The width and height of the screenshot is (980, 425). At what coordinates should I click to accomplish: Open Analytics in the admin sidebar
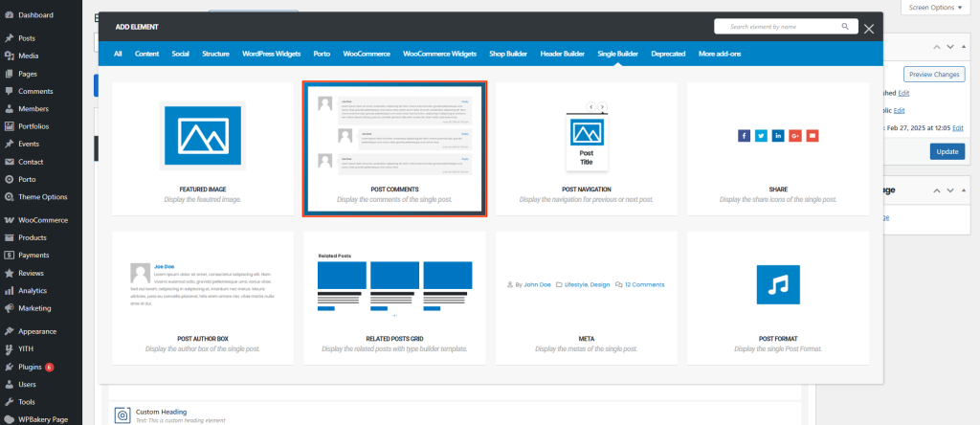click(33, 290)
